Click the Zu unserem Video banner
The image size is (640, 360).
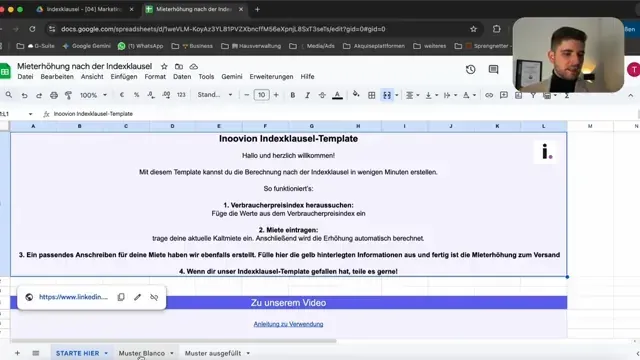288,303
